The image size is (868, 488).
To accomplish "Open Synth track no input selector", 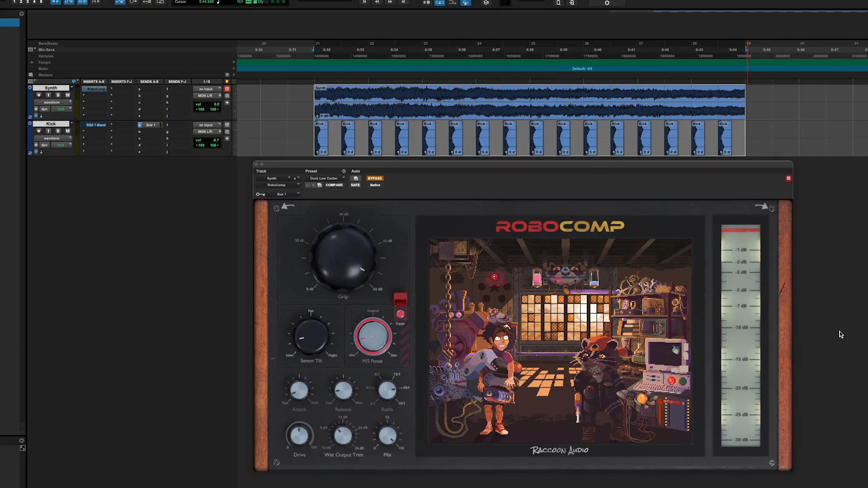I will click(x=208, y=89).
